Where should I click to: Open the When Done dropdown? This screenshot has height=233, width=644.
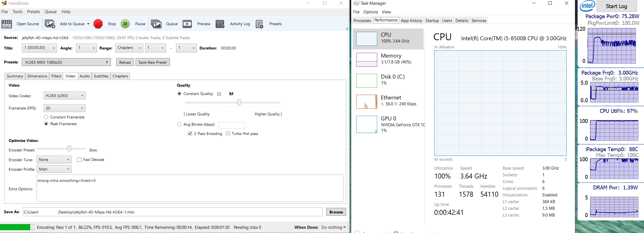(334, 227)
